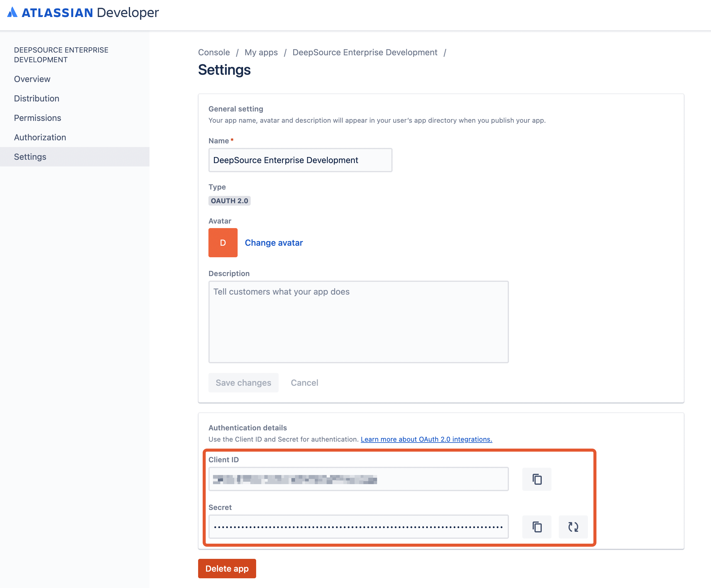
Task: Open the Permissions sidebar section
Action: tap(38, 118)
